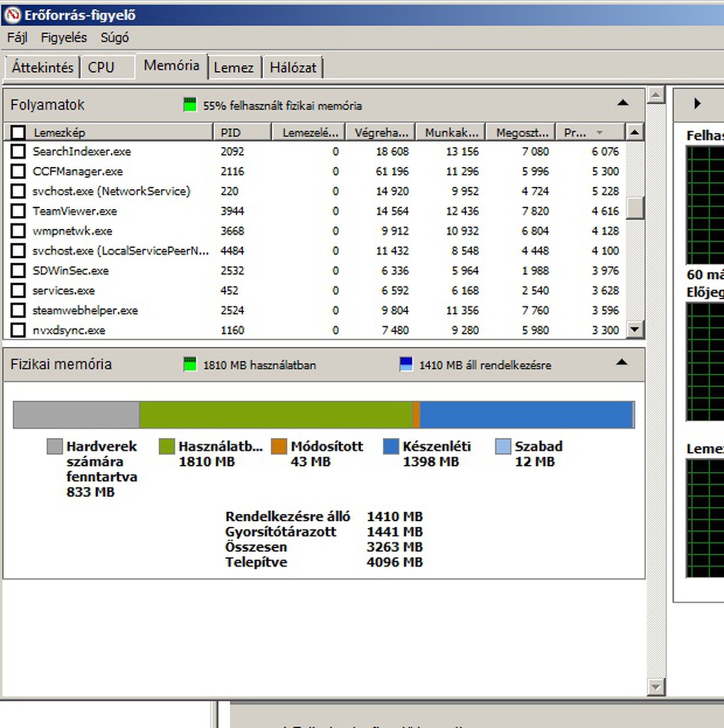
Task: Sort by the PID column header
Action: (242, 132)
